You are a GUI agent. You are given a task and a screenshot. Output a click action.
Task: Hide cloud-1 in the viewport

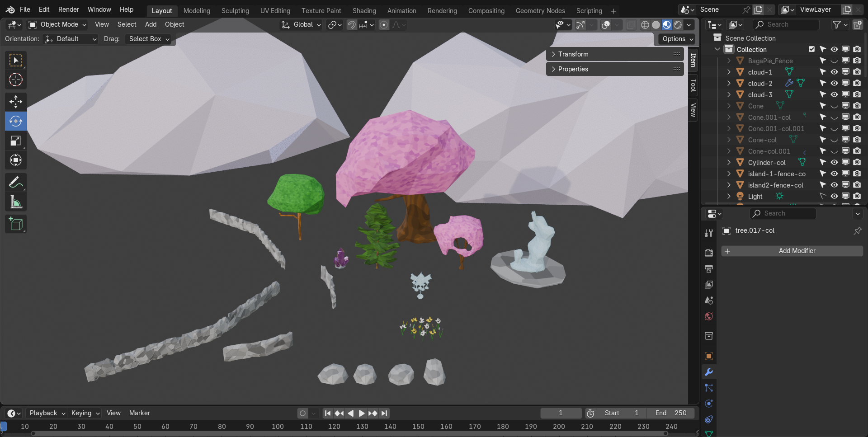[x=834, y=72]
